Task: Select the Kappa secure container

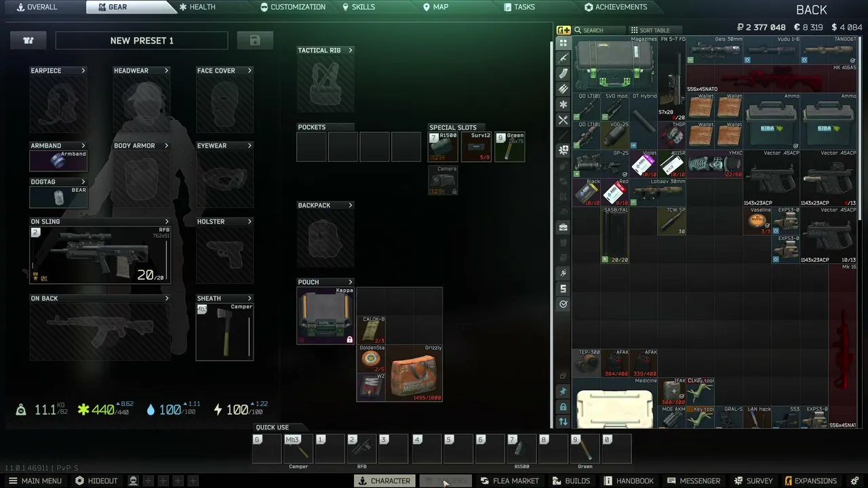Action: coord(325,316)
